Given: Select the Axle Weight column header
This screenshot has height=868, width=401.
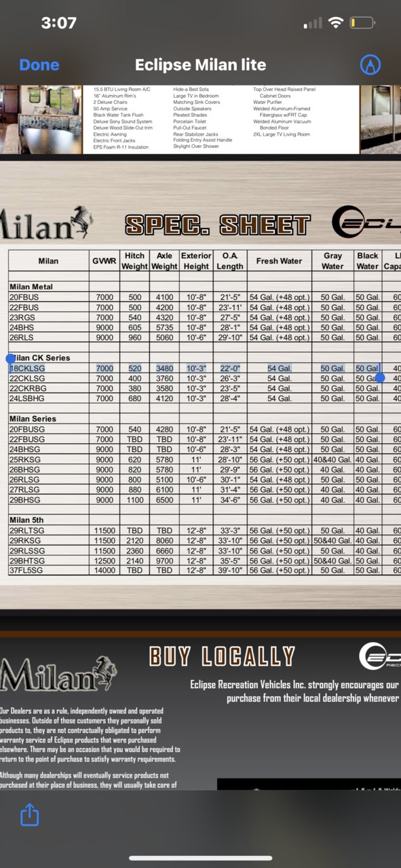Looking at the screenshot, I should 164,261.
